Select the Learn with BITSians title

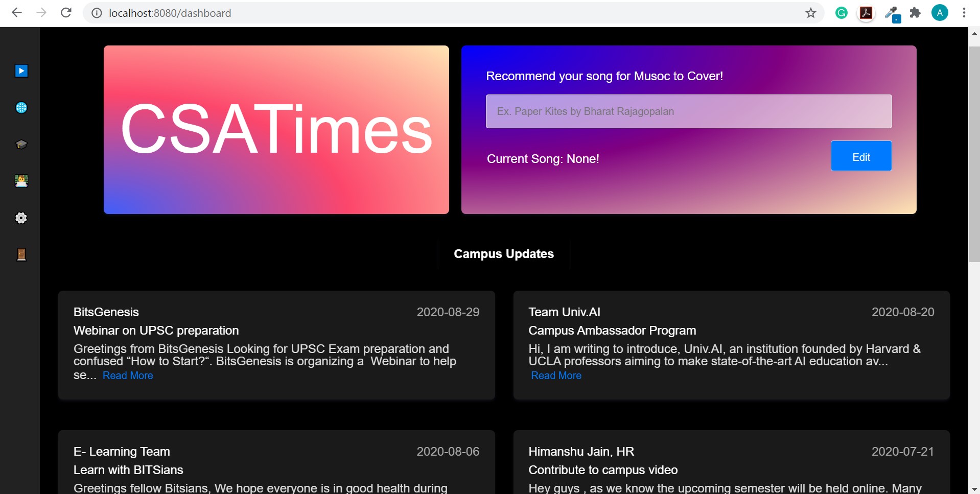(x=128, y=470)
